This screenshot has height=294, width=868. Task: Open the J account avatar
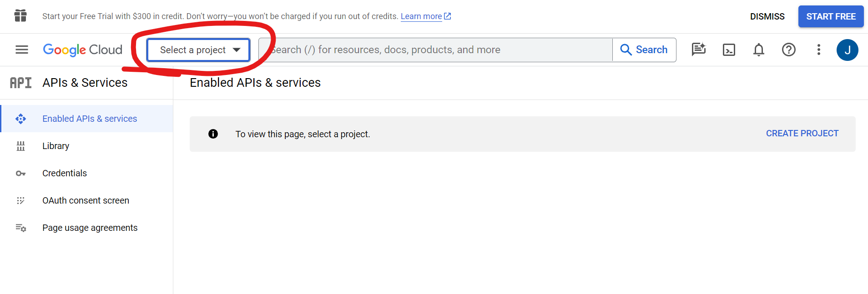tap(847, 50)
